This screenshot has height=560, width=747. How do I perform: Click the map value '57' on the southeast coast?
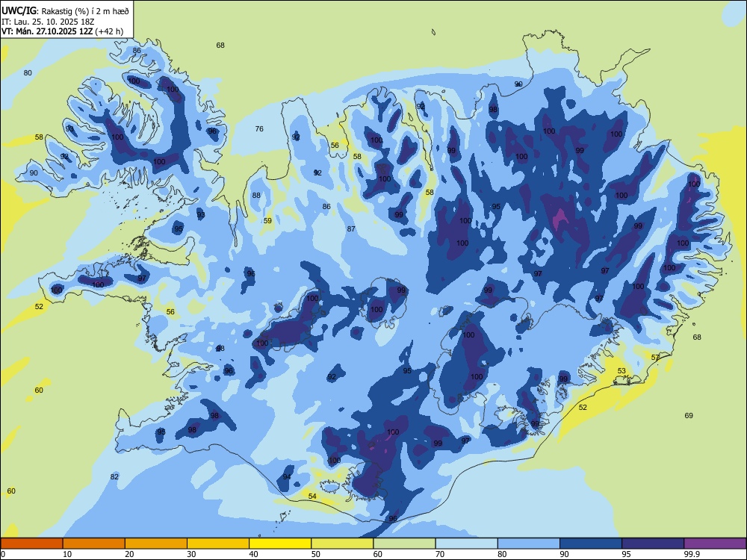(x=656, y=357)
